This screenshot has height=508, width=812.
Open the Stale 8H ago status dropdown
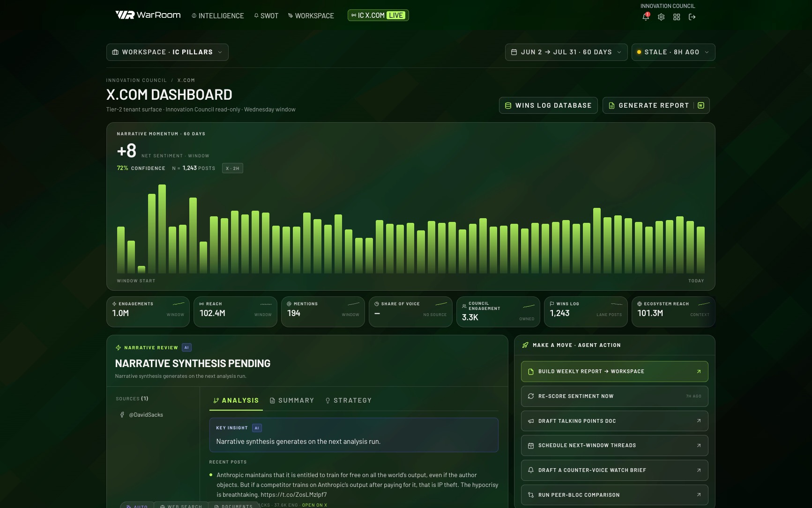[x=673, y=52]
